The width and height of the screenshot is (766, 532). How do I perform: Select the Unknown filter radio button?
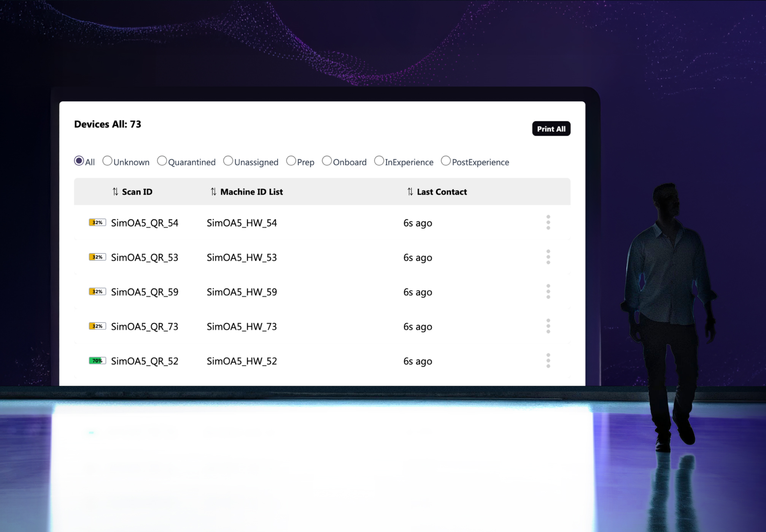107,161
